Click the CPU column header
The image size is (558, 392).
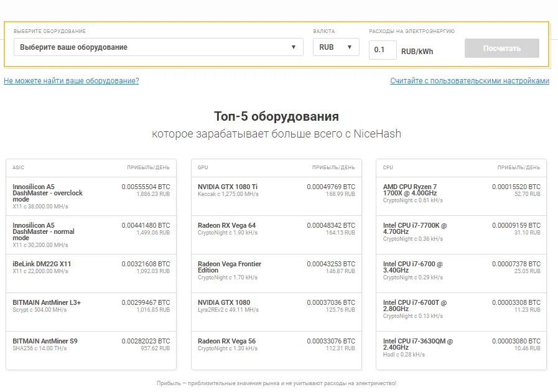click(x=388, y=167)
